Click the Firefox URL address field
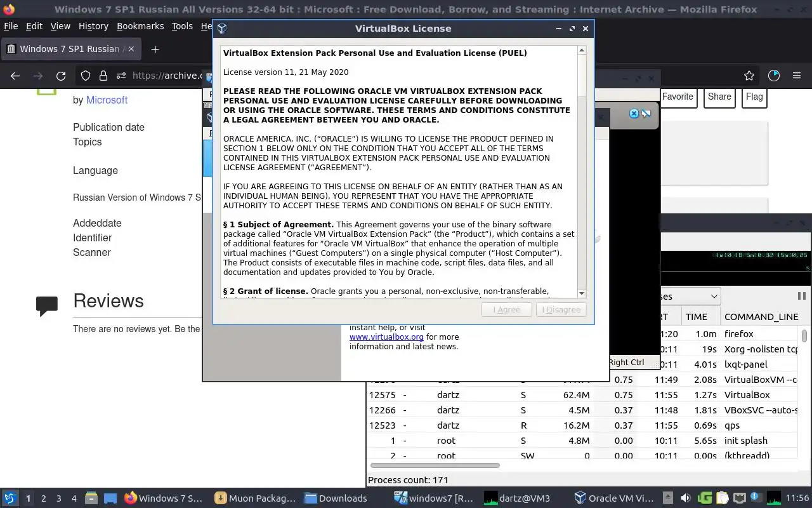Screen dimensions: 812x508 (166, 76)
